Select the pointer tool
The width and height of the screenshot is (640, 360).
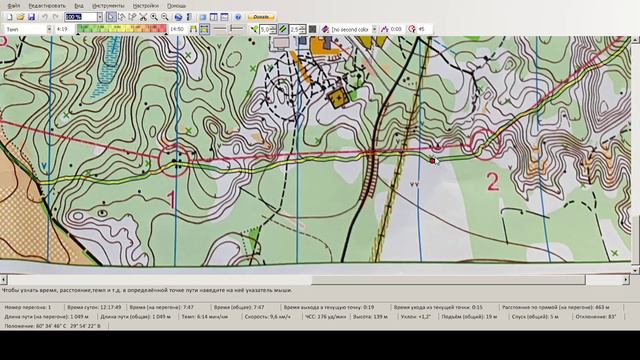pos(111,17)
